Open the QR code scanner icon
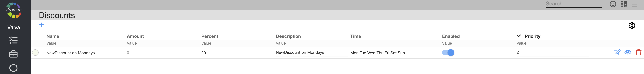 click(623, 4)
